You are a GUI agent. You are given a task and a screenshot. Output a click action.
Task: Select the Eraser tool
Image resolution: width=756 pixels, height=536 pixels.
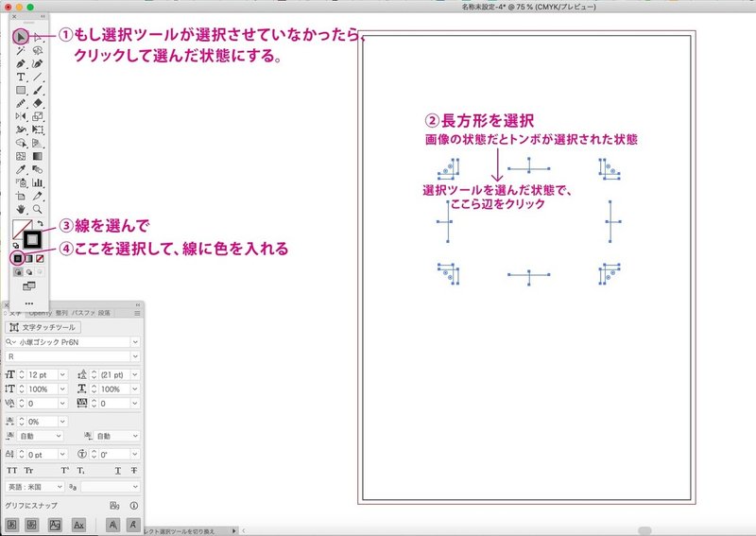coord(38,103)
